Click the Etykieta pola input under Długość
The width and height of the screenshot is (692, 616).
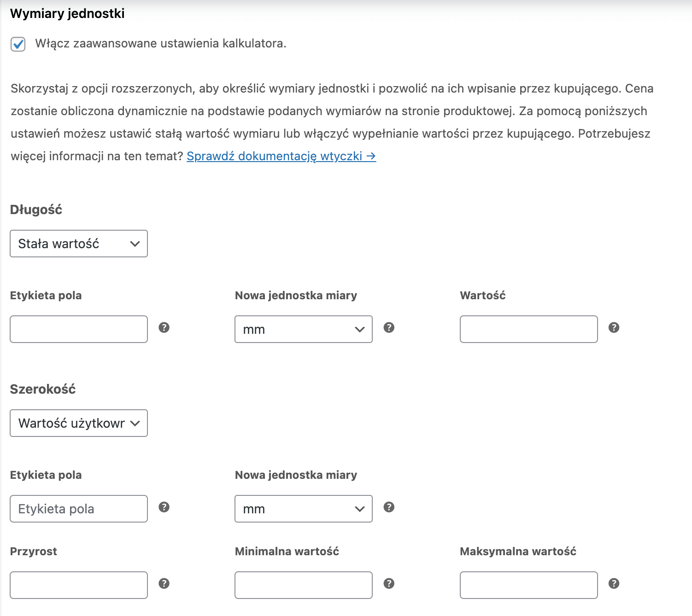pos(79,329)
